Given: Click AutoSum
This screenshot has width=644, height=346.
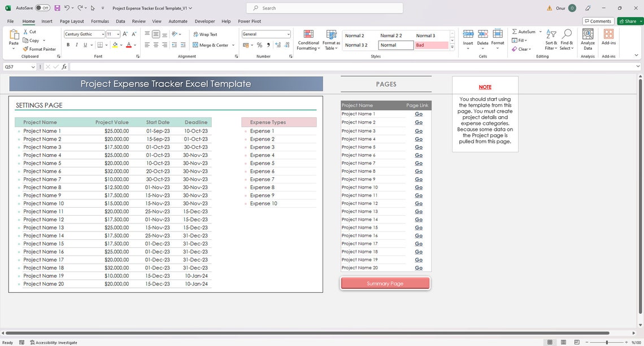Looking at the screenshot, I should [x=524, y=32].
